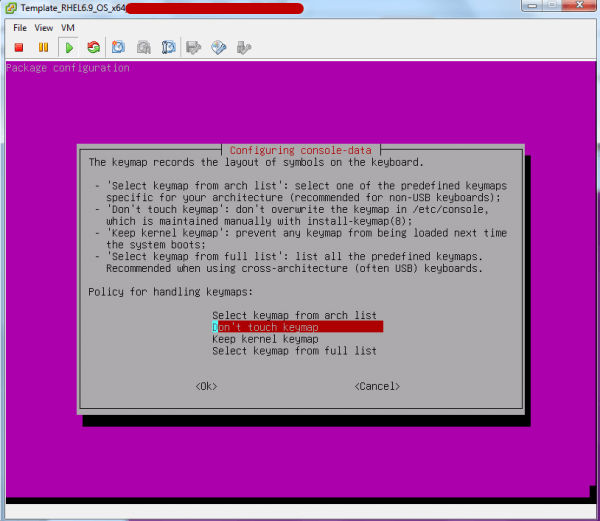
Task: Click the Reset VM icon
Action: coord(93,47)
